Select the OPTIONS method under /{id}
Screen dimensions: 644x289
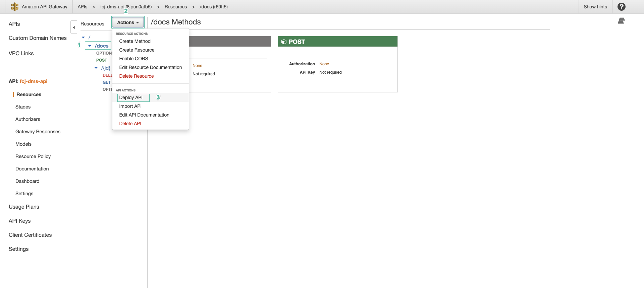(x=107, y=89)
